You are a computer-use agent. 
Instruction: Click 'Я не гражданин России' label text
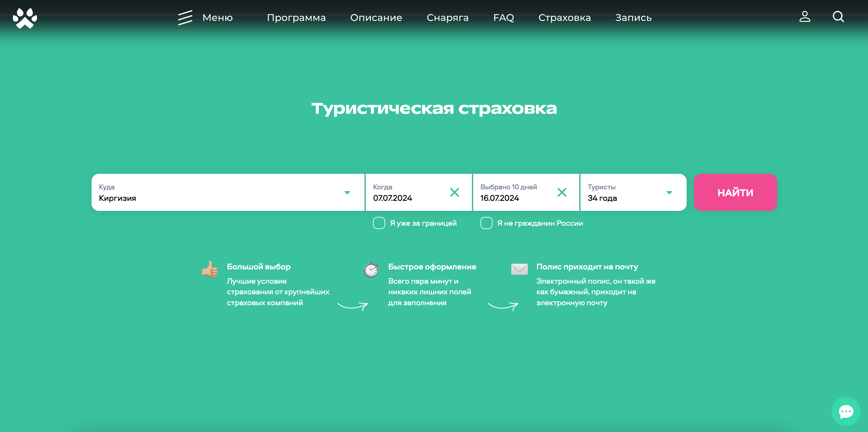pyautogui.click(x=540, y=223)
